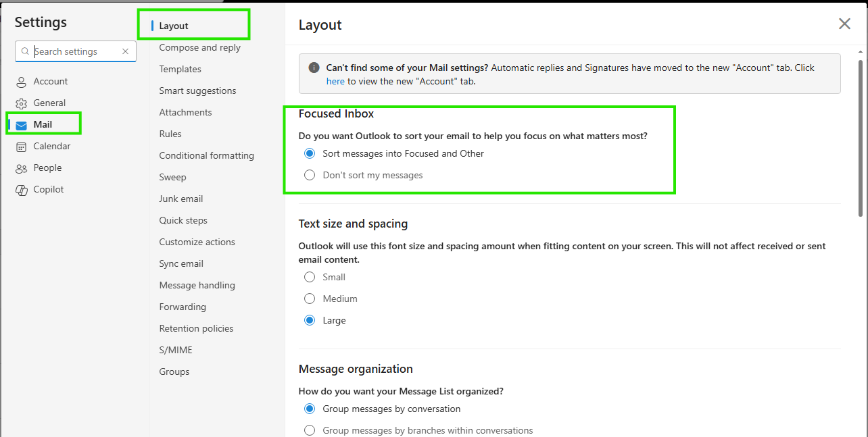Select Don't sort my messages
Viewport: 868px width, 437px height.
364,175
